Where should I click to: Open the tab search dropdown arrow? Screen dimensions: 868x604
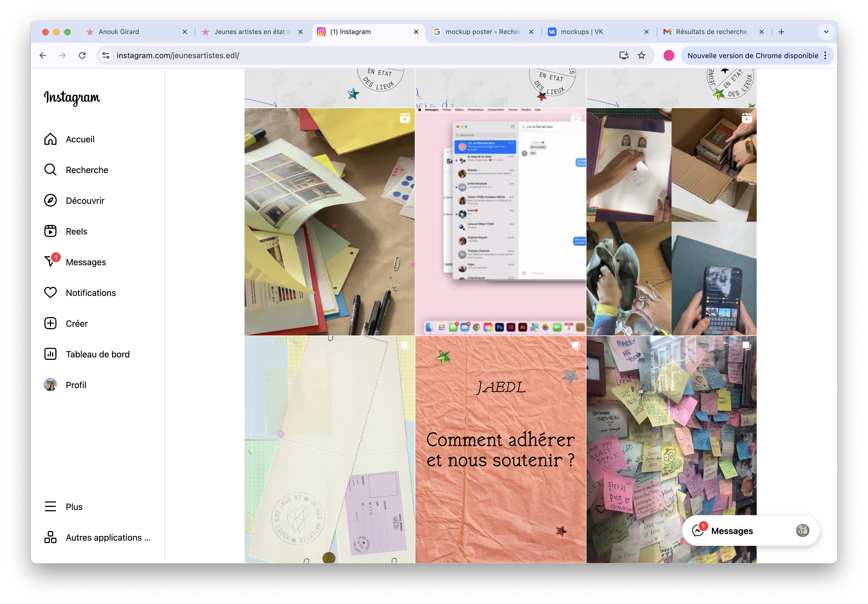coord(826,32)
